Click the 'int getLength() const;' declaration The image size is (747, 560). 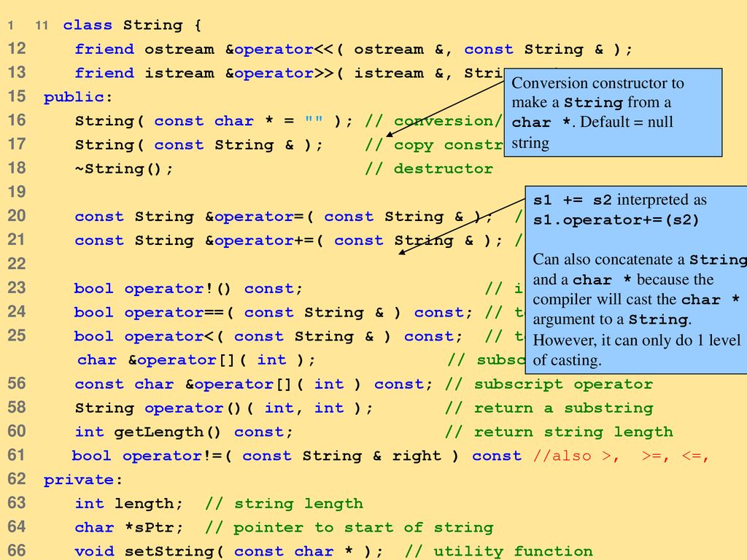coord(184,432)
